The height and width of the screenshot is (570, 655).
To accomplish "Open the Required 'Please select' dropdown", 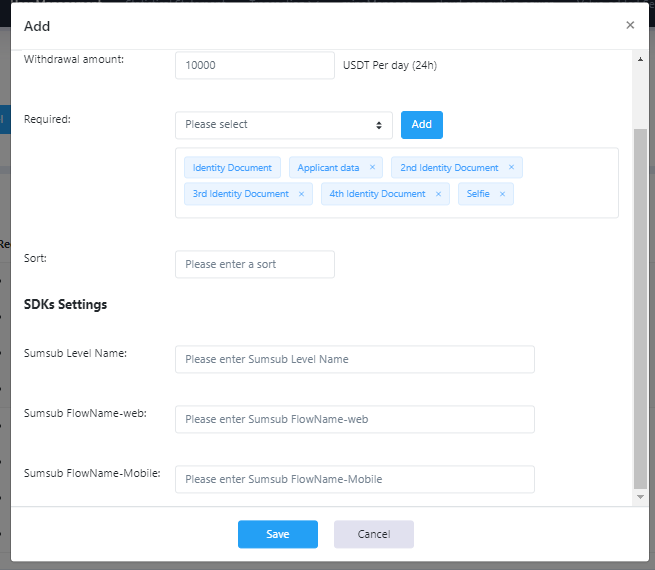I will coord(284,125).
